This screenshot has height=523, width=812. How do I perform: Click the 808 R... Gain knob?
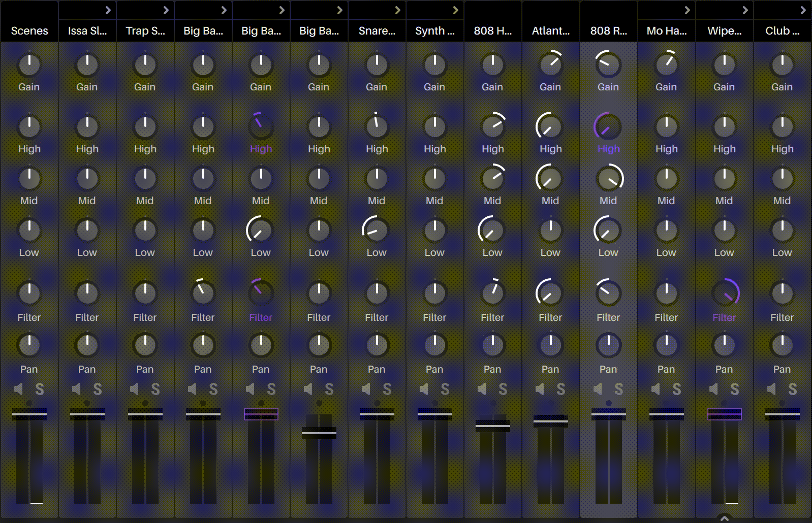(609, 64)
